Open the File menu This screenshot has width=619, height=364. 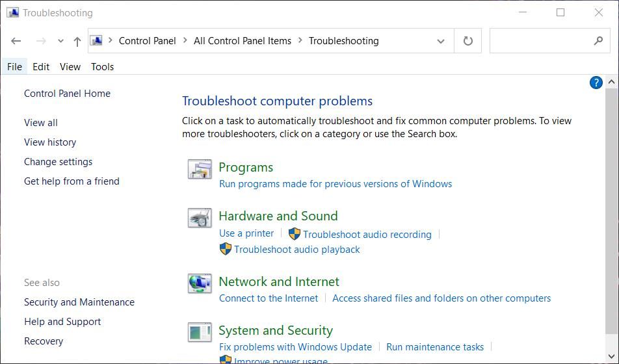coord(14,66)
